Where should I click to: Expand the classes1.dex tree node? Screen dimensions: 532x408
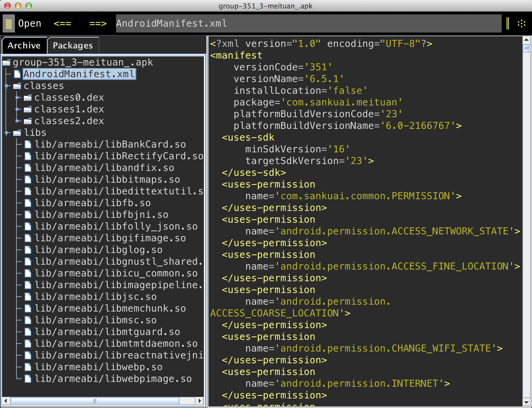tap(17, 109)
